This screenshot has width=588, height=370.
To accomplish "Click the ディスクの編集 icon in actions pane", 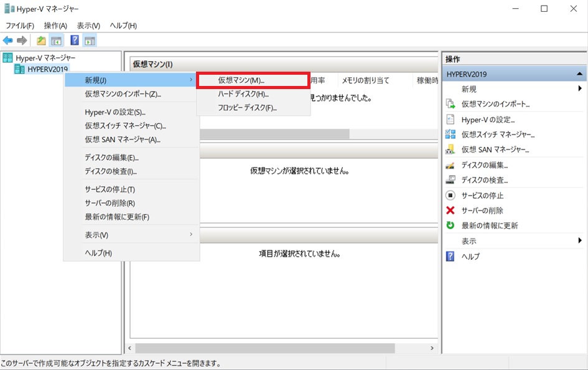I will click(x=450, y=165).
